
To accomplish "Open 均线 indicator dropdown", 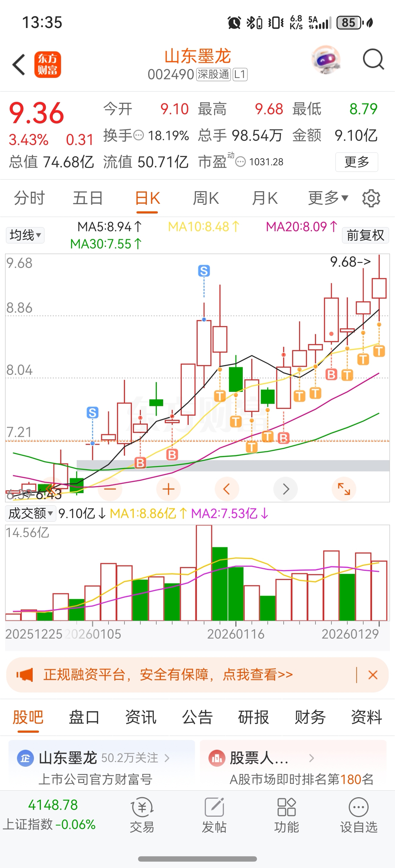I will pos(25,235).
